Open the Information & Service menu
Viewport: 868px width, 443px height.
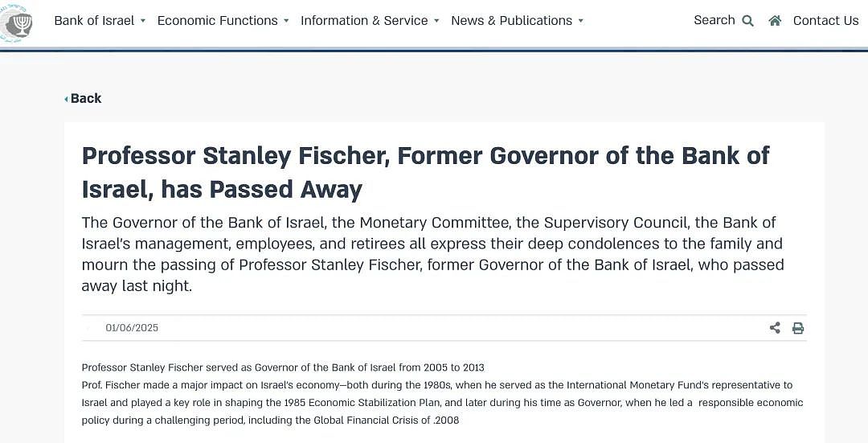point(364,20)
